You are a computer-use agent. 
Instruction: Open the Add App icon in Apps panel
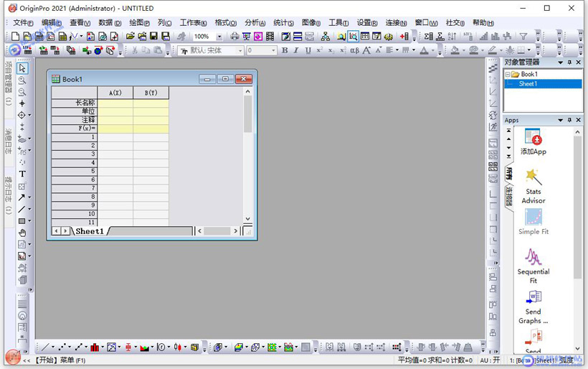click(x=533, y=141)
